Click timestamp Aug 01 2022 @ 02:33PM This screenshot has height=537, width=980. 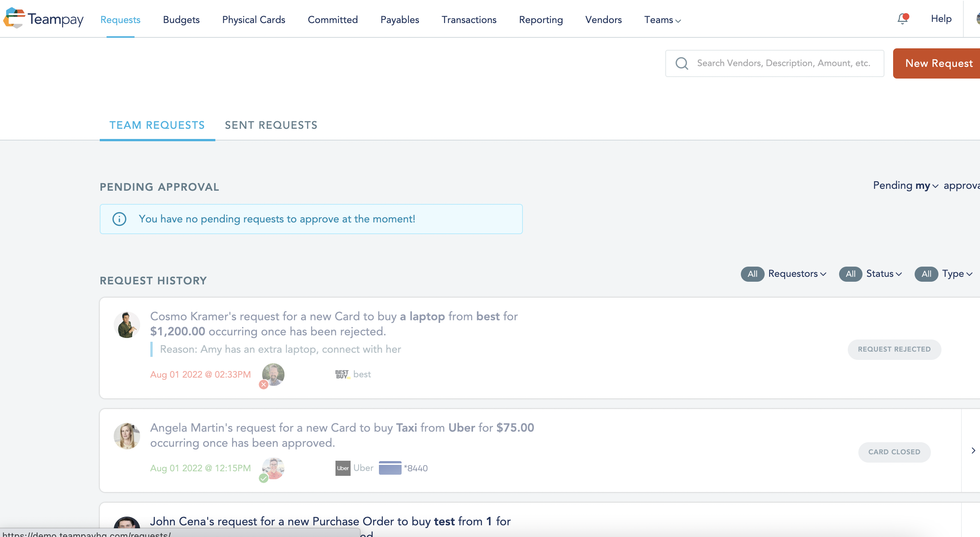pos(201,375)
